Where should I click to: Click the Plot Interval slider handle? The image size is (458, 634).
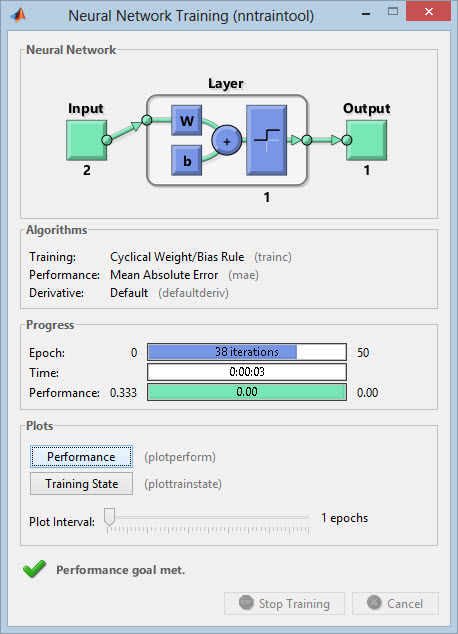click(109, 518)
